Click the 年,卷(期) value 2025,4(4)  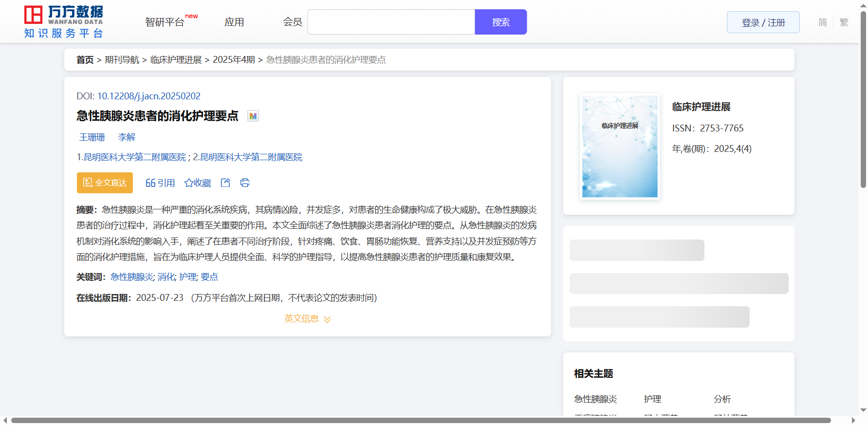pyautogui.click(x=733, y=148)
